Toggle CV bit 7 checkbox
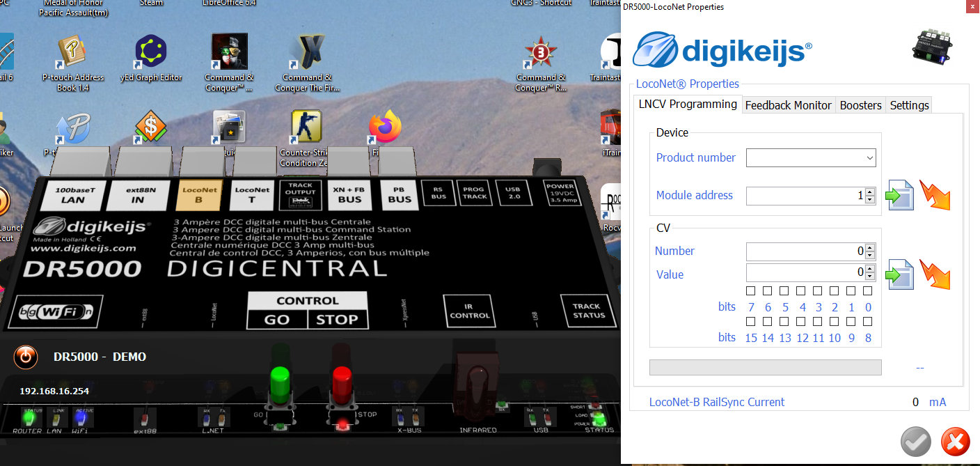 click(751, 290)
